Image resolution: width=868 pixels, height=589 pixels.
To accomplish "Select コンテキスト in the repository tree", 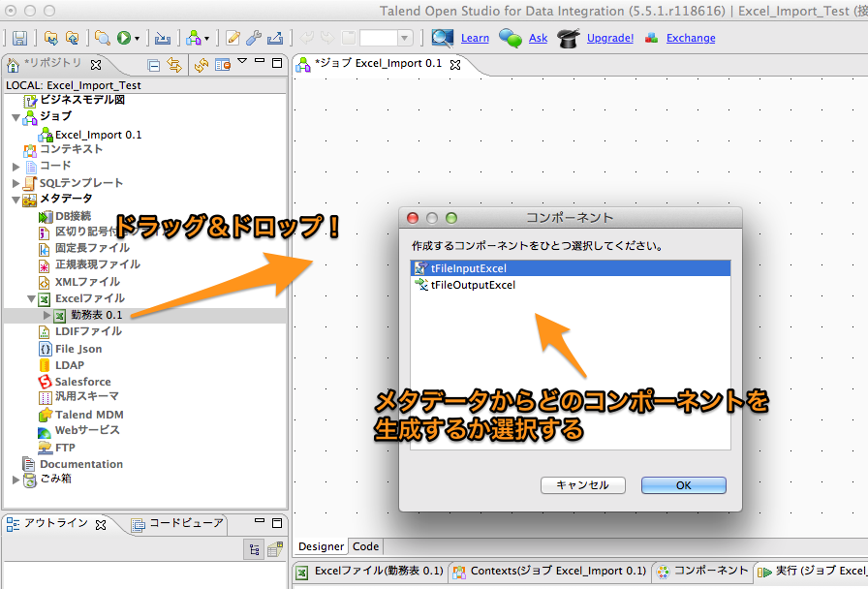I will (x=72, y=149).
